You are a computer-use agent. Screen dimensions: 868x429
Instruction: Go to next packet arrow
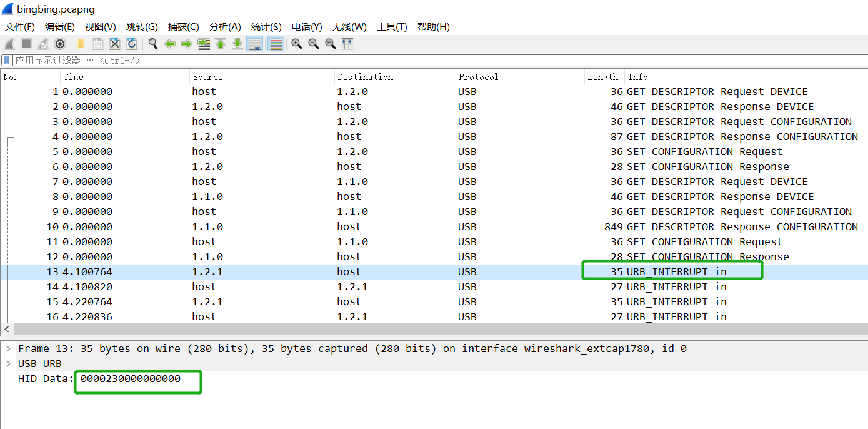coord(186,44)
